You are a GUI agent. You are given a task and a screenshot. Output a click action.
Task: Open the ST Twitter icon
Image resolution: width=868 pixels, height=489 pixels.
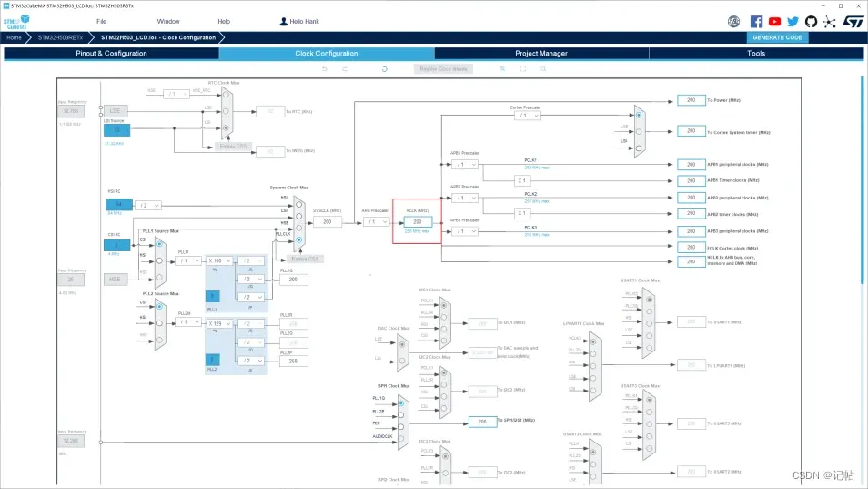(x=792, y=22)
